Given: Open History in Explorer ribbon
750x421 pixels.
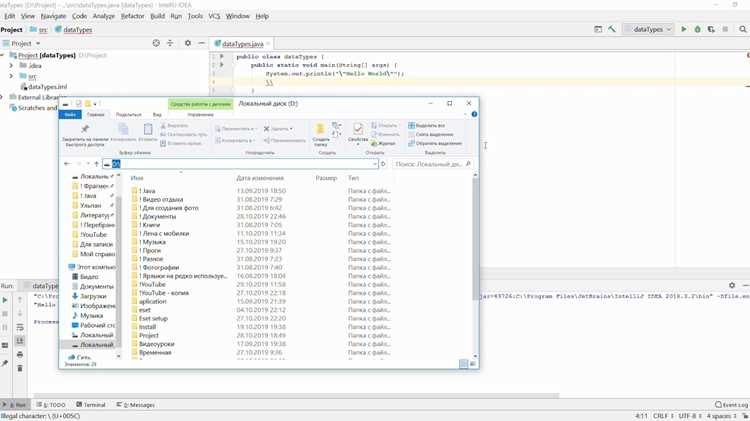Looking at the screenshot, I should (383, 144).
